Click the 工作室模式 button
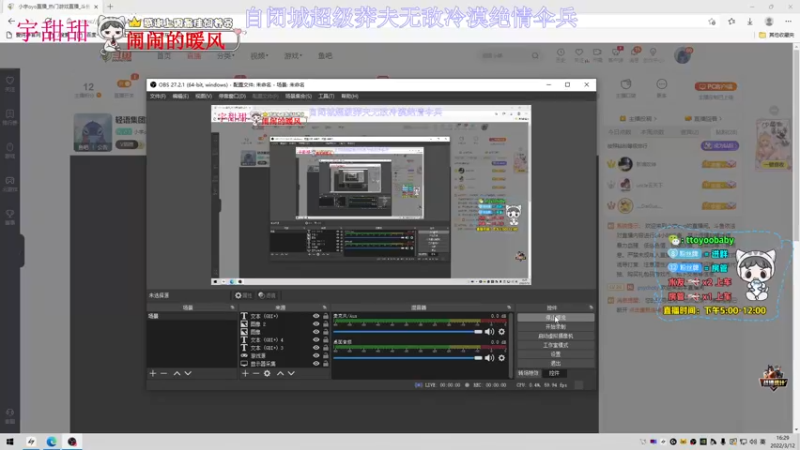The width and height of the screenshot is (800, 450). pos(556,345)
